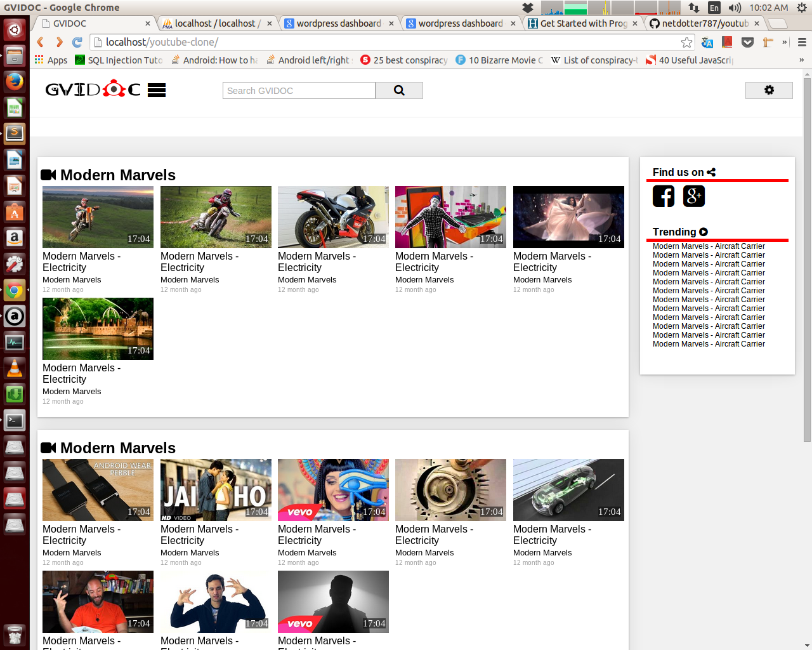Open the JAI HO video thumbnail

(216, 489)
